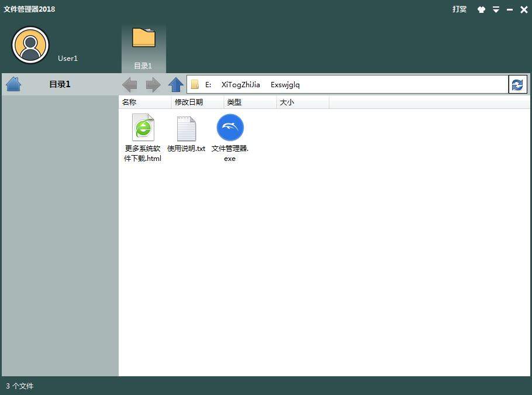Image resolution: width=532 pixels, height=395 pixels.
Task: Go up one folder level
Action: [x=176, y=85]
